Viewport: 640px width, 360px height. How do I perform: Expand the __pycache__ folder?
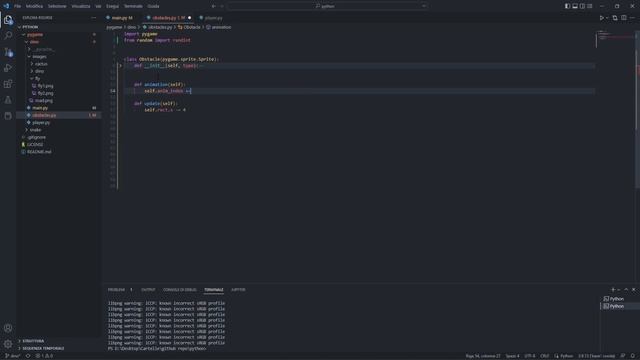tap(43, 49)
